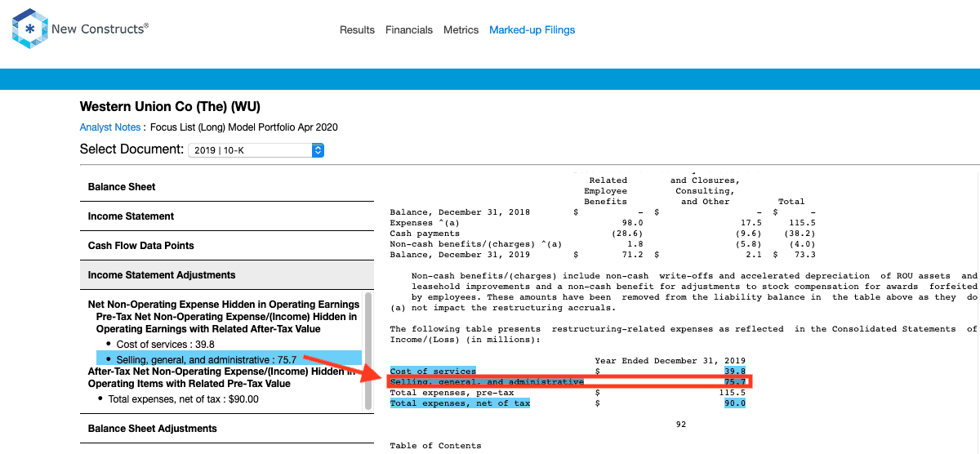Collapse the Income Statement Adjustments section
The height and width of the screenshot is (454, 980).
(x=226, y=275)
